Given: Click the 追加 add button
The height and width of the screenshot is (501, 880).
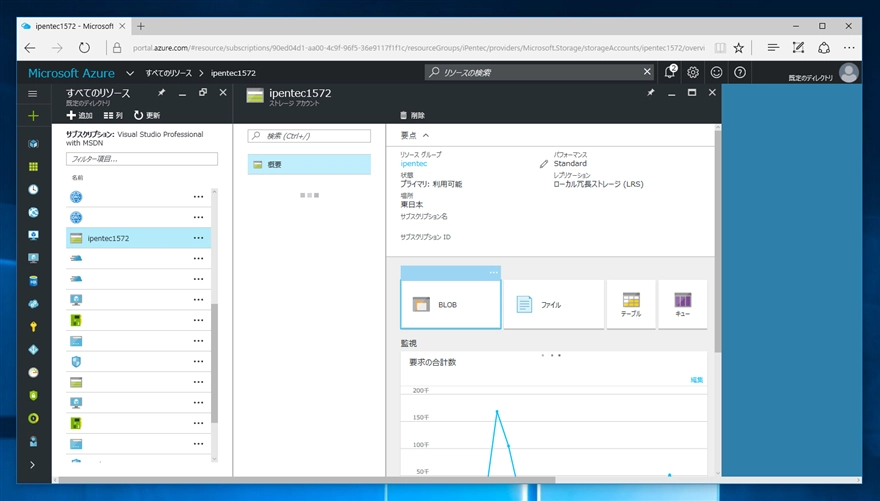Looking at the screenshot, I should click(x=79, y=115).
